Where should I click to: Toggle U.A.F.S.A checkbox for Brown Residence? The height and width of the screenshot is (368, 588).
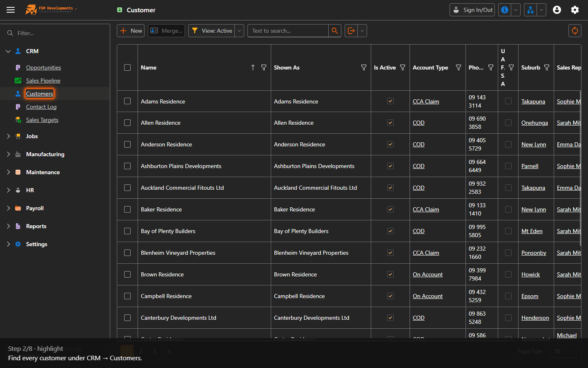click(x=508, y=274)
